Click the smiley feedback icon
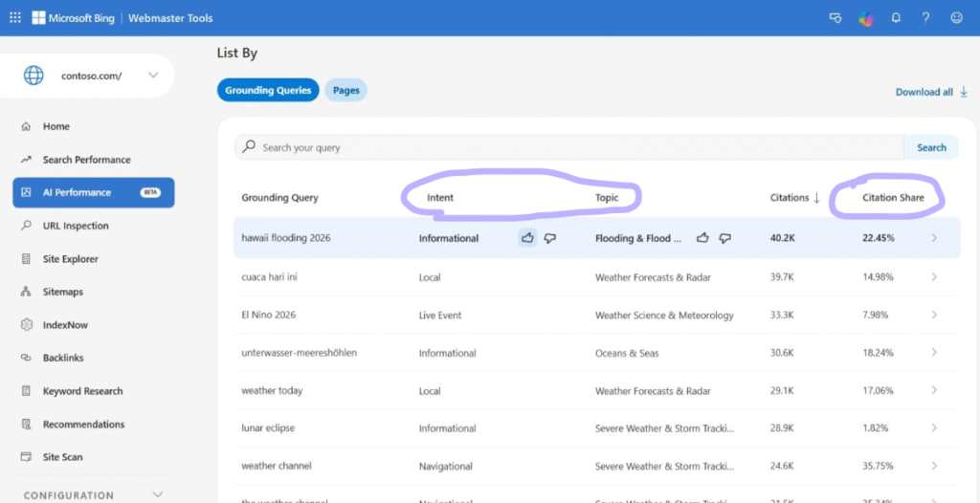The height and width of the screenshot is (503, 980). point(956,18)
